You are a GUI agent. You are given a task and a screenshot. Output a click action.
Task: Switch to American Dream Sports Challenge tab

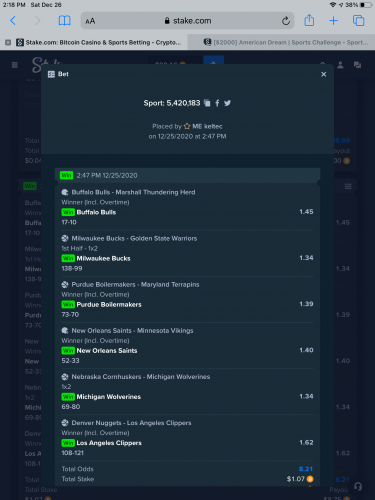[286, 42]
